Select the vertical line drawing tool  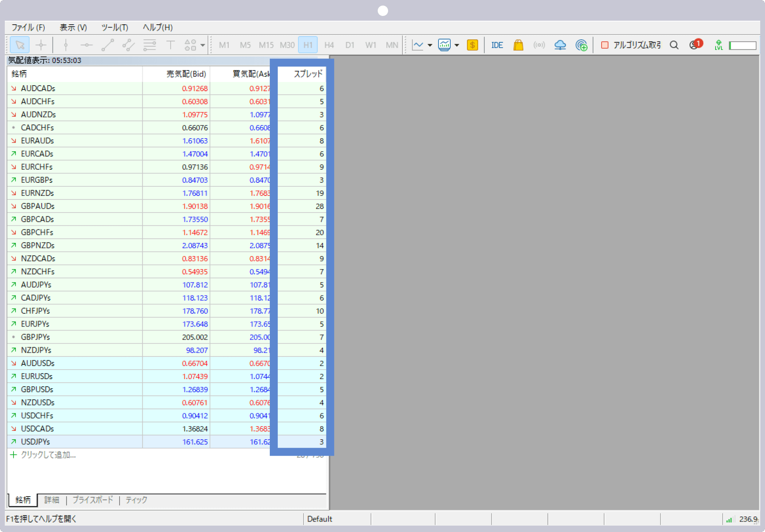(x=66, y=45)
